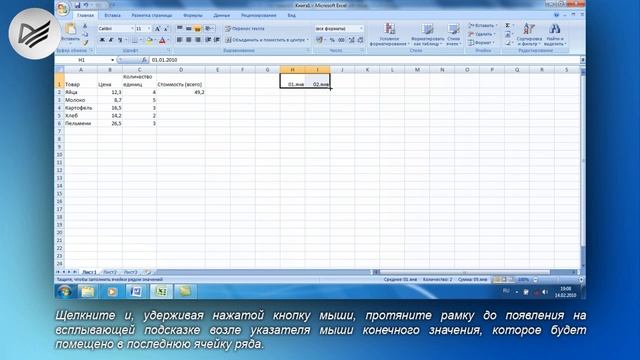The width and height of the screenshot is (640, 360).
Task: Undo the last action
Action: tap(87, 5)
